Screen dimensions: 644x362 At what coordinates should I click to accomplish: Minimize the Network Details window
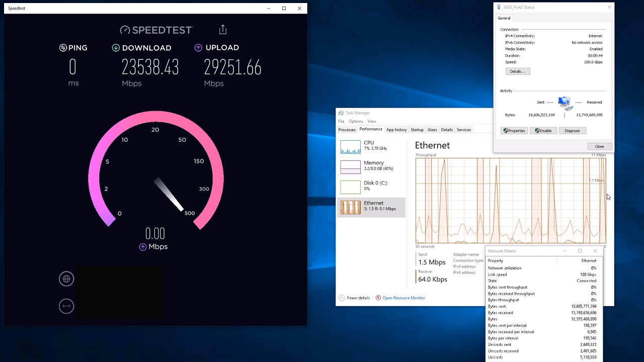point(565,251)
